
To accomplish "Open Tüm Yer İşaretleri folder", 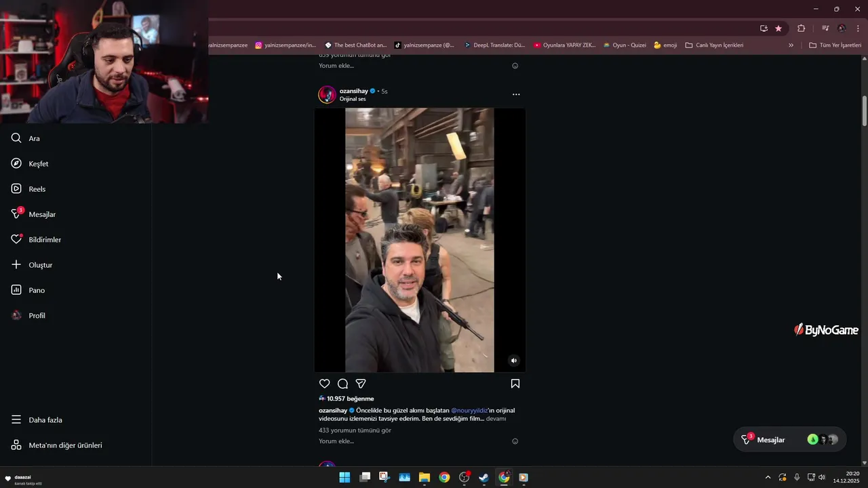I will [835, 45].
